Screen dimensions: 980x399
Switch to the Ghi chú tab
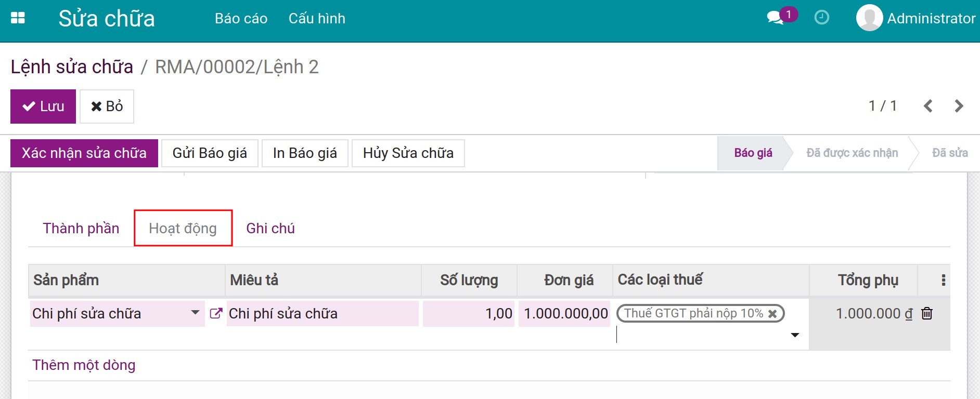tap(270, 228)
